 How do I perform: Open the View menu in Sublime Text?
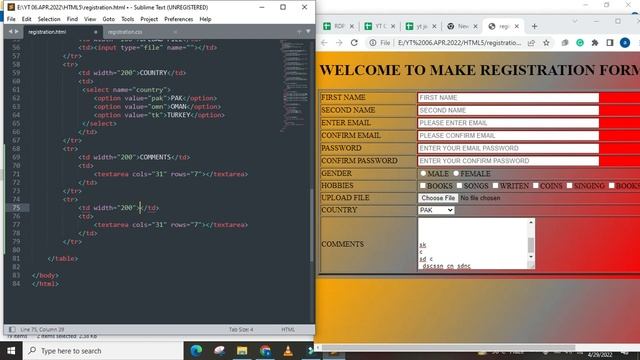[x=90, y=19]
